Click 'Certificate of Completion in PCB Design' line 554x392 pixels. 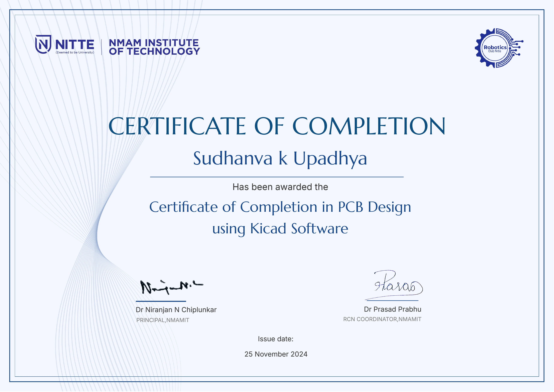coord(280,208)
